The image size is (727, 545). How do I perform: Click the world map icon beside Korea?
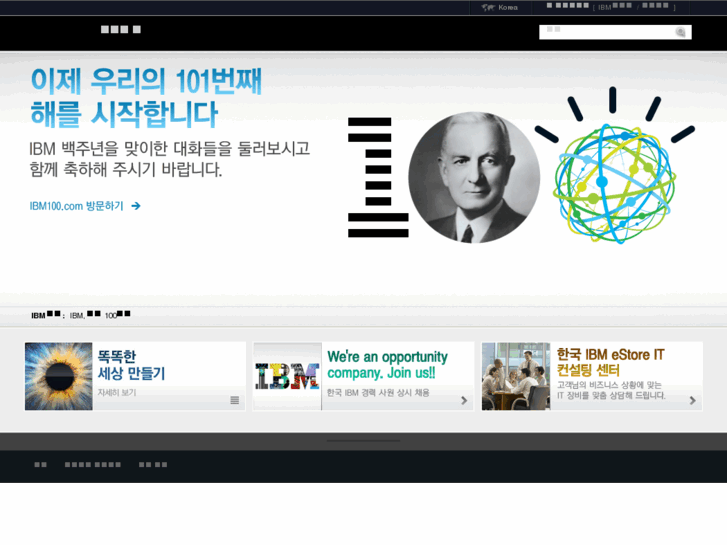pos(488,7)
